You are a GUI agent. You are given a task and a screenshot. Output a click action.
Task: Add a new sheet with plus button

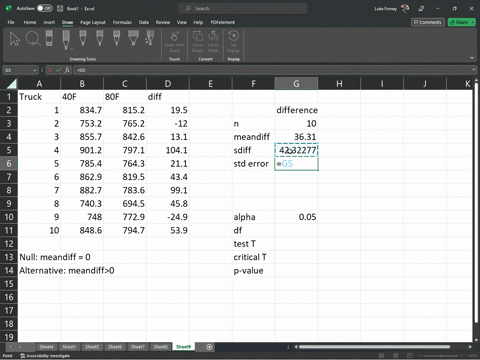[209, 347]
